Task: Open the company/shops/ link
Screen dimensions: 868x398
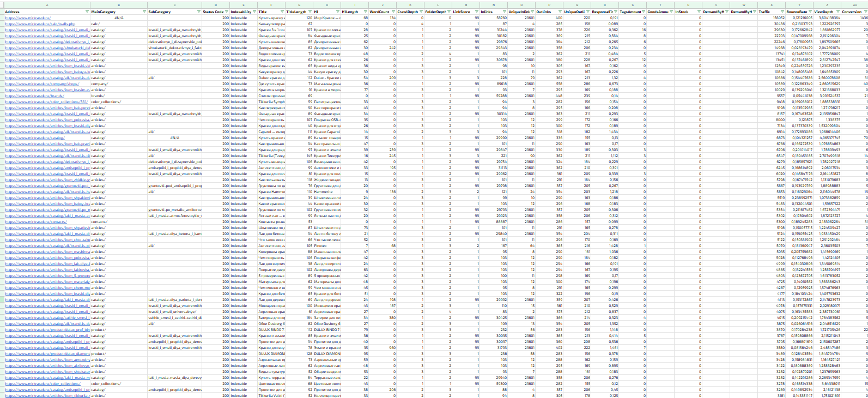Action: point(42,84)
